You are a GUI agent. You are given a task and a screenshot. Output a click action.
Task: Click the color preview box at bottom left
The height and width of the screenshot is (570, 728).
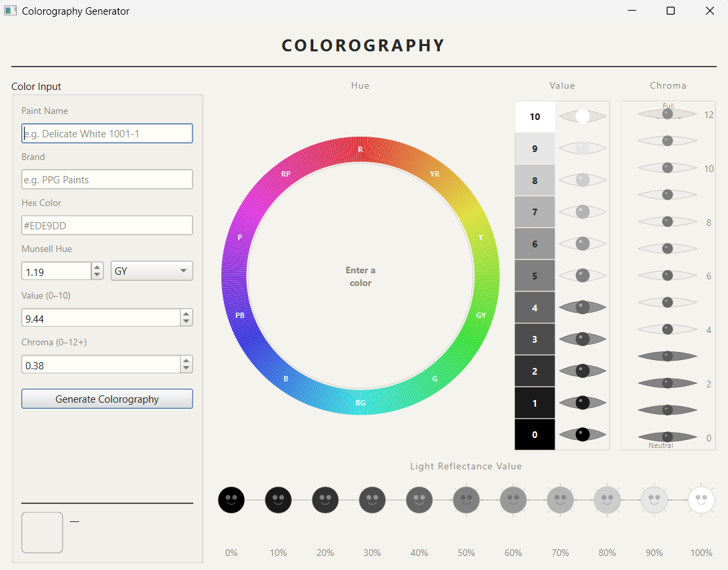(42, 532)
